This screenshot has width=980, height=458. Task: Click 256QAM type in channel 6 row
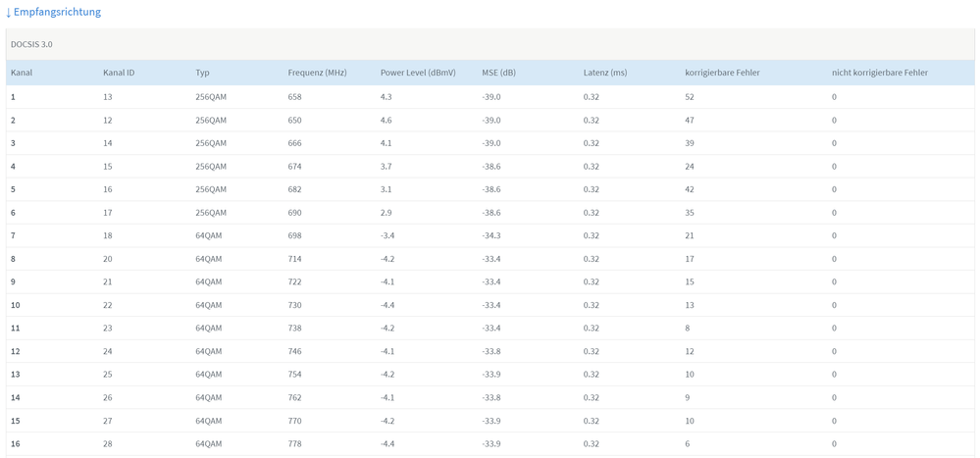(x=211, y=213)
